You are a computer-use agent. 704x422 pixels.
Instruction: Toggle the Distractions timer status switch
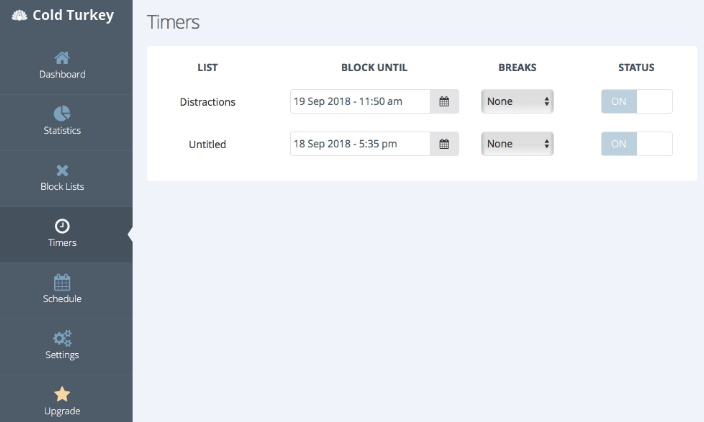click(x=637, y=101)
